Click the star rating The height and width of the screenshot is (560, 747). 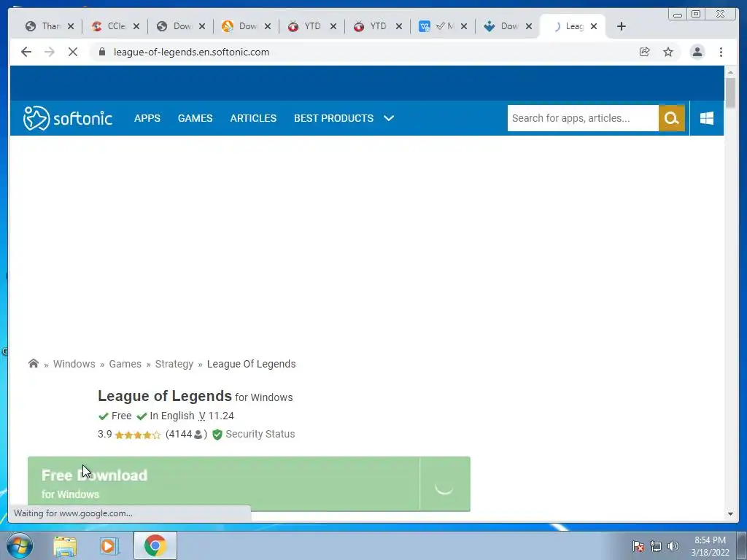point(138,435)
